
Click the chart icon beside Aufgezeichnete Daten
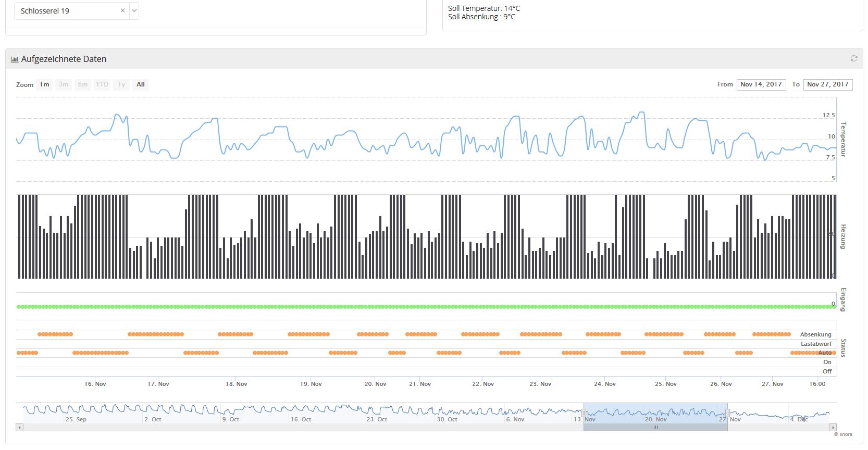(15, 59)
